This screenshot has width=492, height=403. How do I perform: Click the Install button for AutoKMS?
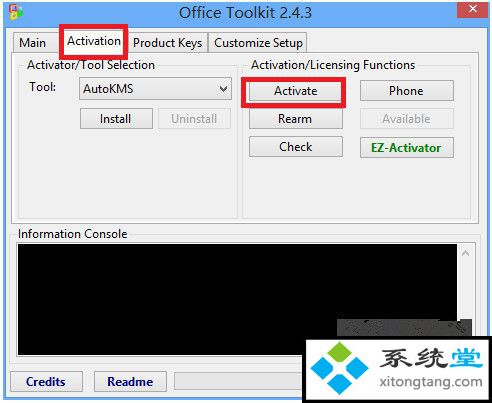(116, 119)
